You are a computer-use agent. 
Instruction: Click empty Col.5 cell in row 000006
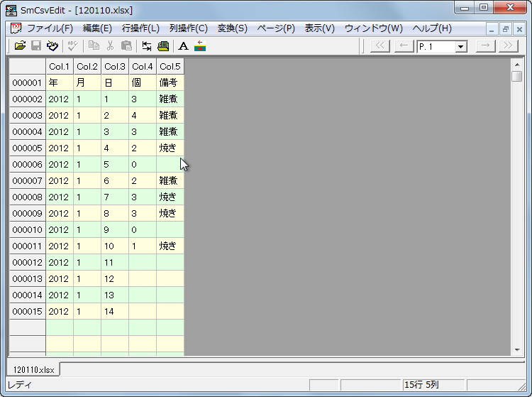tap(170, 164)
